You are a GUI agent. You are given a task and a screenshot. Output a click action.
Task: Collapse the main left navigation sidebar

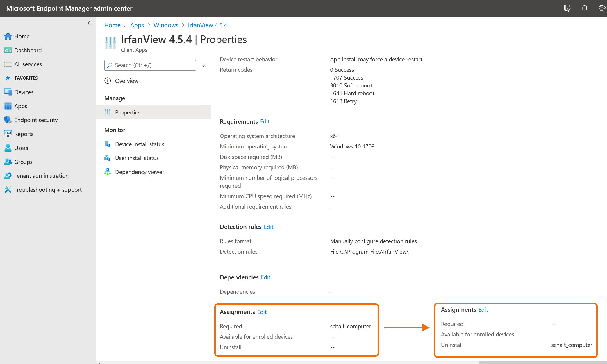pyautogui.click(x=90, y=23)
